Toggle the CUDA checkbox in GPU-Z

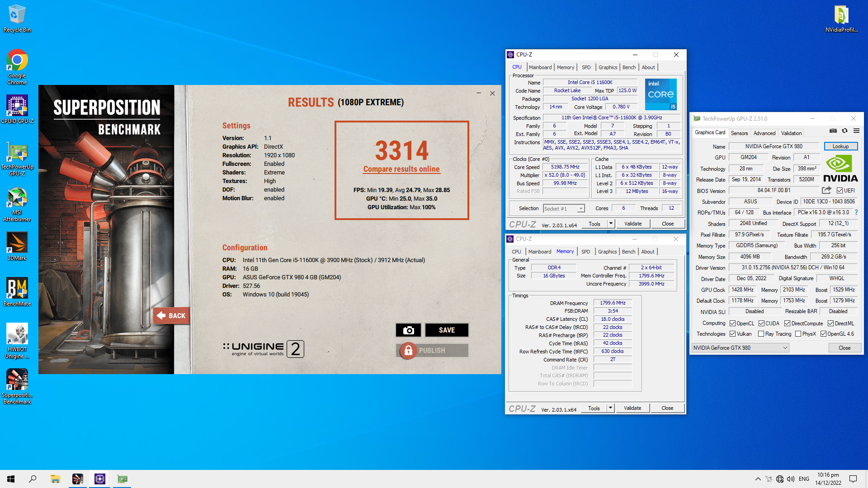[762, 323]
